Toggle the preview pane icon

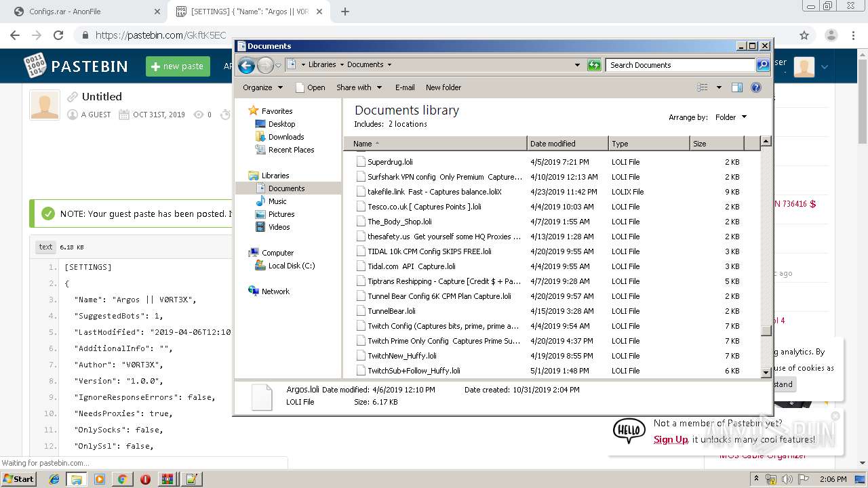coord(737,87)
